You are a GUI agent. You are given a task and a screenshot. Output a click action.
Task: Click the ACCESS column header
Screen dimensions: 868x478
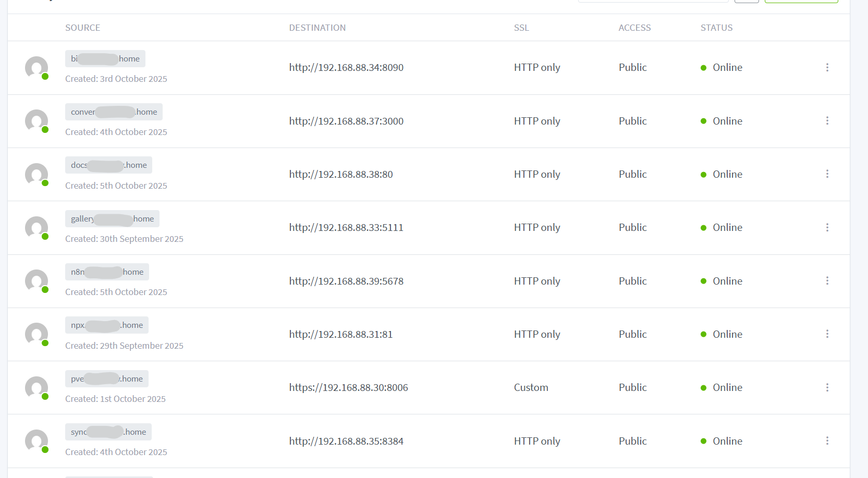point(634,28)
